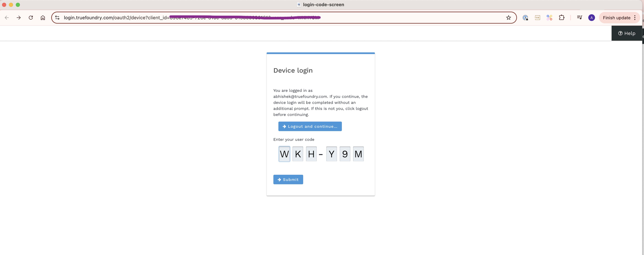The height and width of the screenshot is (255, 644).
Task: Open the browser home page
Action: [x=43, y=17]
